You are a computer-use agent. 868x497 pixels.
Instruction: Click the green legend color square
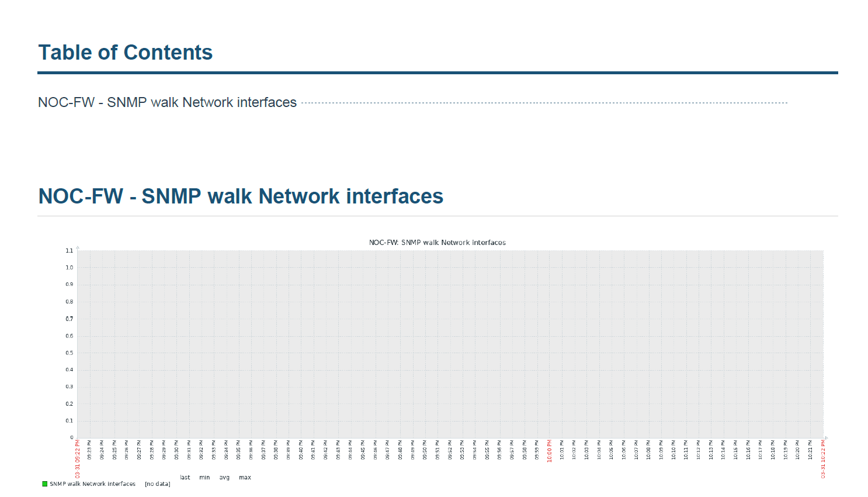(45, 484)
